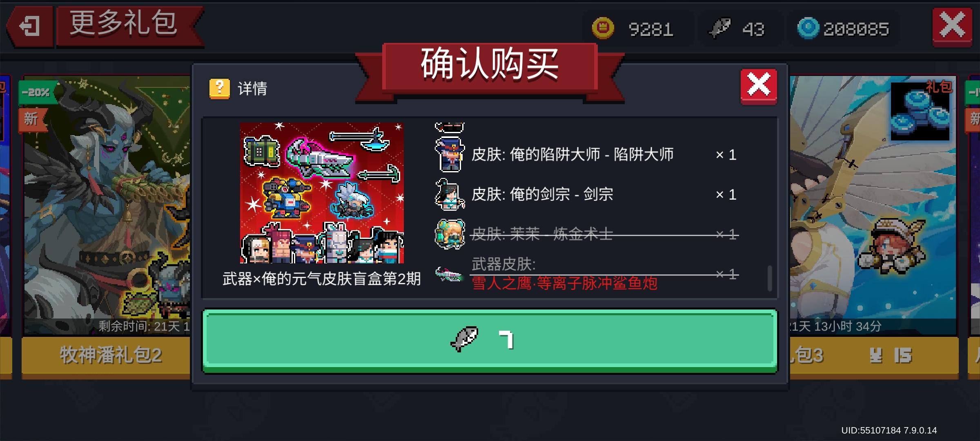Click the blind box bundle preview image
The image size is (980, 441).
tap(322, 193)
